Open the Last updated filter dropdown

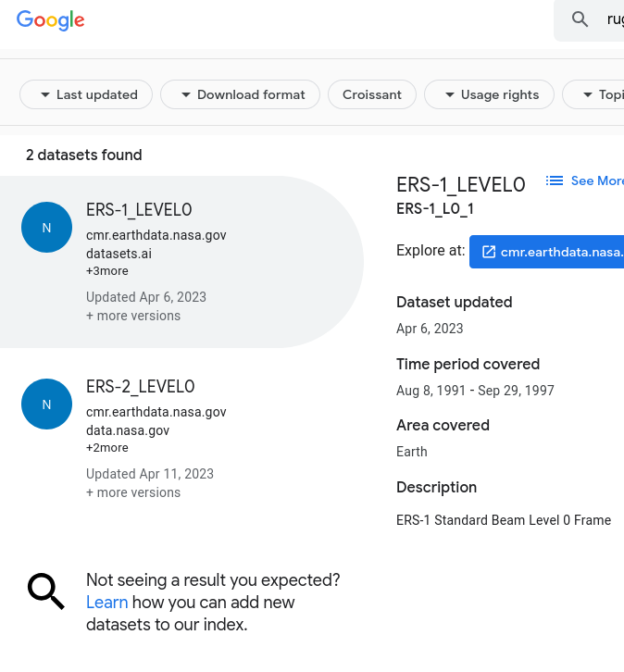[86, 94]
